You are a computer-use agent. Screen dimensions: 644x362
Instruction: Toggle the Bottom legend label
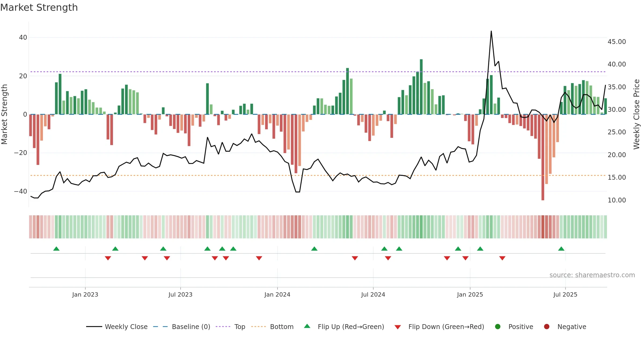tap(282, 327)
